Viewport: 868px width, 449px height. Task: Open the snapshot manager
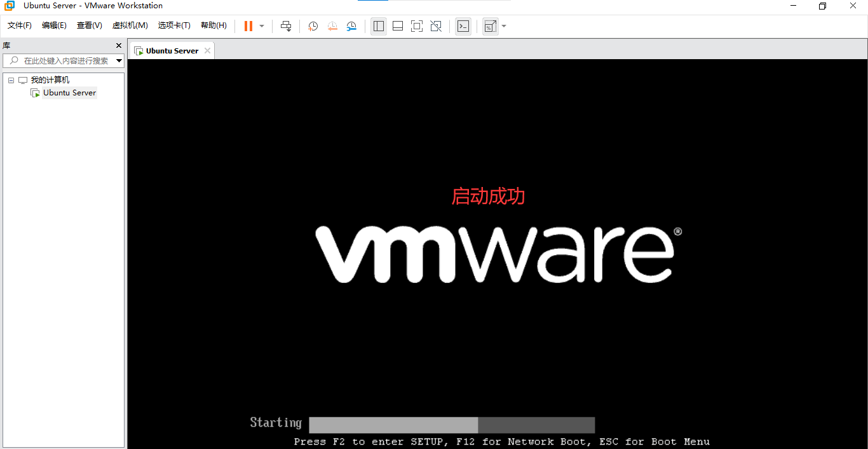[351, 26]
